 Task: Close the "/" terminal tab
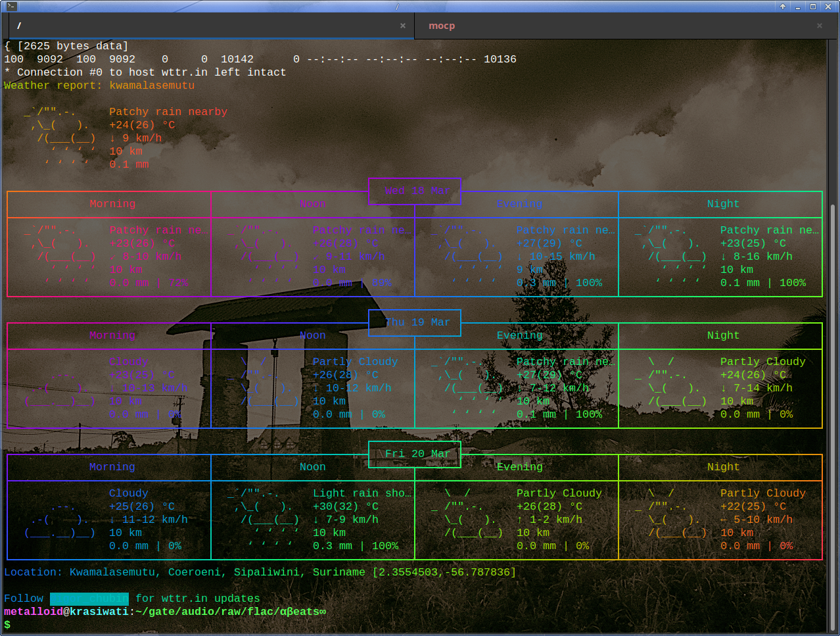point(403,26)
